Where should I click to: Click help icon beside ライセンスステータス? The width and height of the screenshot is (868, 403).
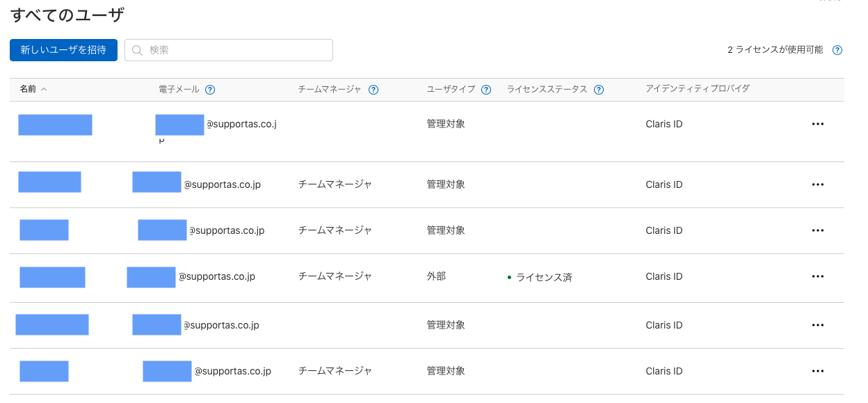[599, 90]
